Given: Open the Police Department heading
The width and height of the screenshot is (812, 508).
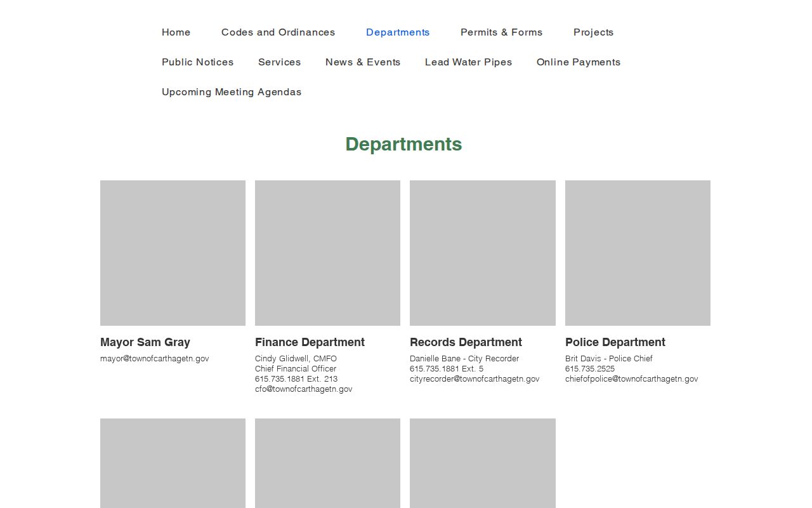Looking at the screenshot, I should point(615,342).
